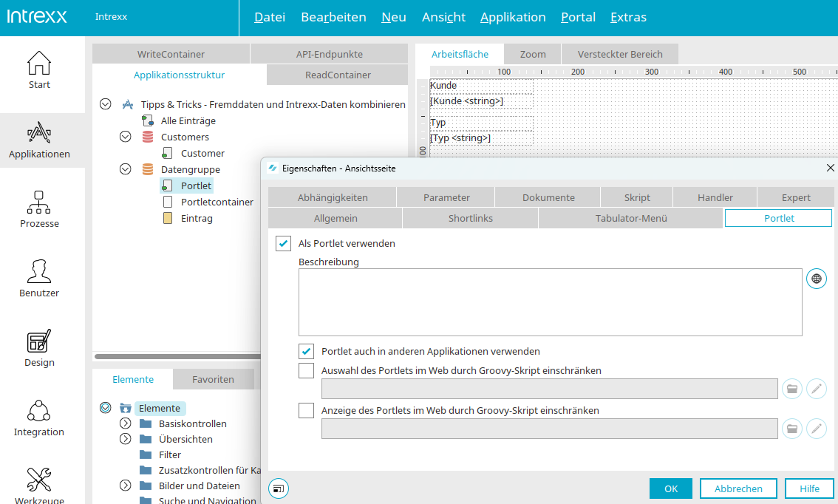
Task: Uncheck Als Portlet verwenden
Action: [283, 243]
